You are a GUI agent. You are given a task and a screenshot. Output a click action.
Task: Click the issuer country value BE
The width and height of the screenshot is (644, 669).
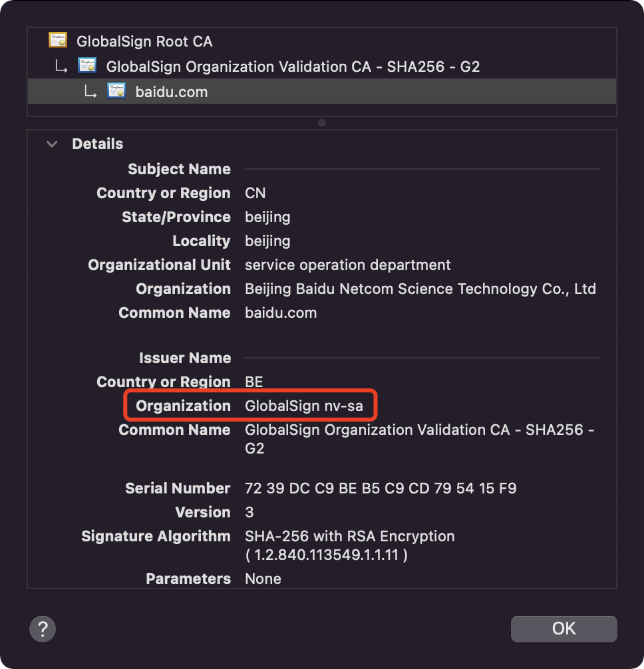[253, 382]
